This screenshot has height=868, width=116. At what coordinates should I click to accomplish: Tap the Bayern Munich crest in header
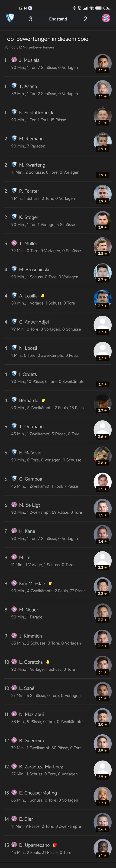point(106,18)
